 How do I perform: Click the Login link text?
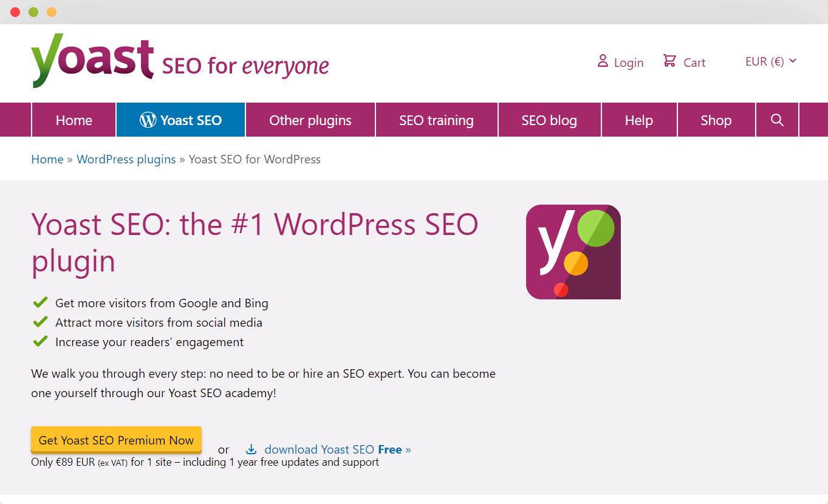[629, 63]
